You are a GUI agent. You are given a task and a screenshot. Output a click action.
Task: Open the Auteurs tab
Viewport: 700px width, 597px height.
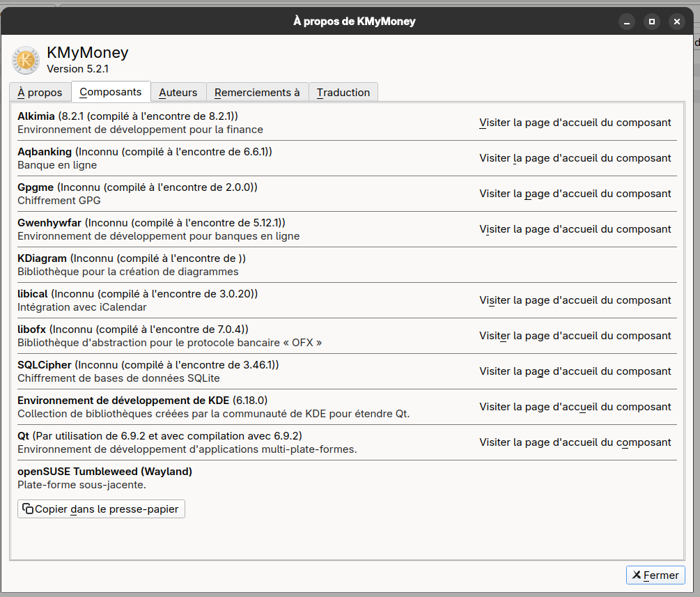(178, 93)
